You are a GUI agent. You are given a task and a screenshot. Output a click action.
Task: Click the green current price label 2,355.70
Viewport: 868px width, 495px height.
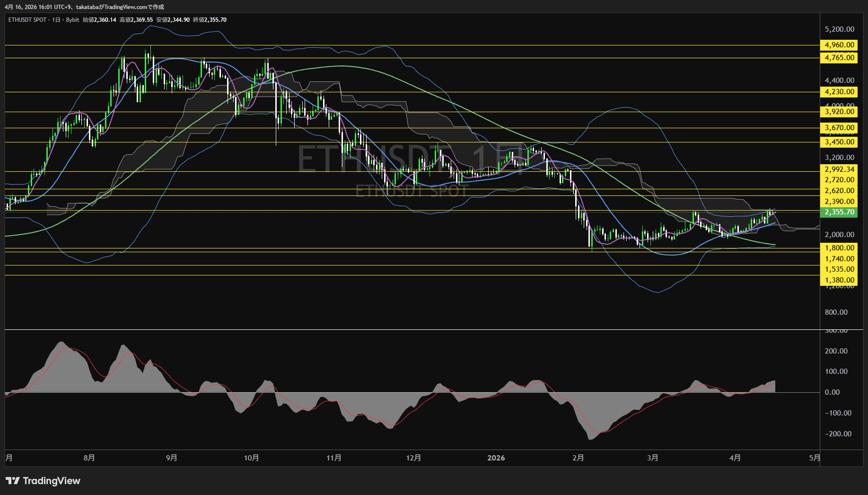point(839,212)
